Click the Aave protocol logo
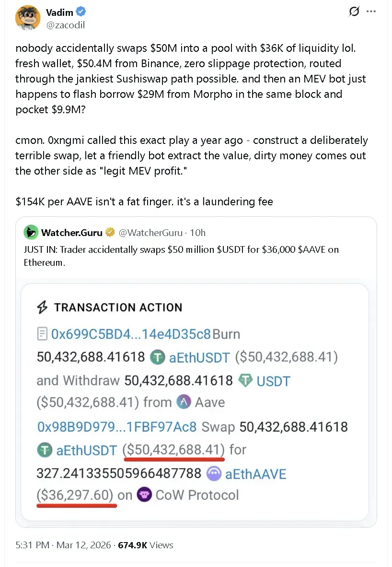 (184, 402)
